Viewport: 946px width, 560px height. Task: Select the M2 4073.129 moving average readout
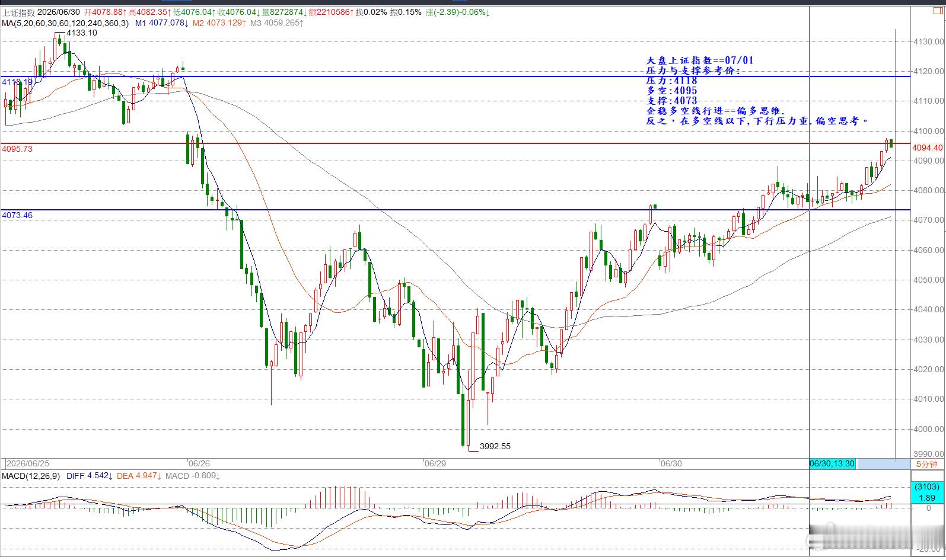(219, 23)
